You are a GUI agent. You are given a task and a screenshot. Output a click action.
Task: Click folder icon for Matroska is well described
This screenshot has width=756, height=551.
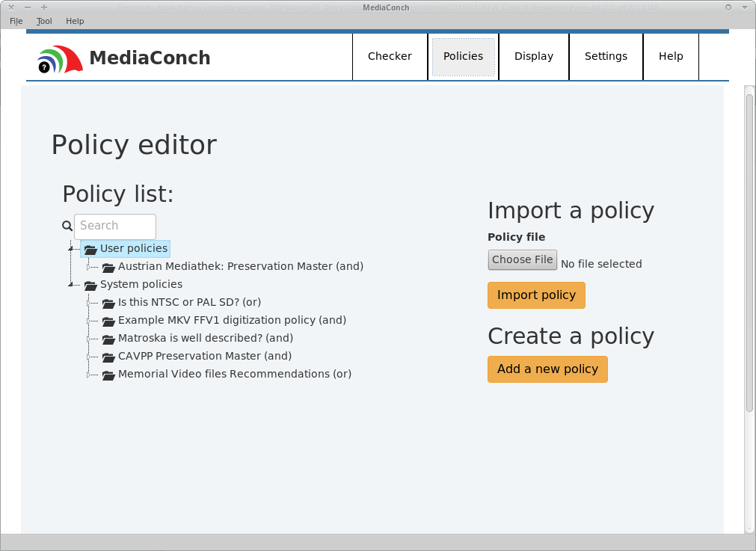coord(108,339)
